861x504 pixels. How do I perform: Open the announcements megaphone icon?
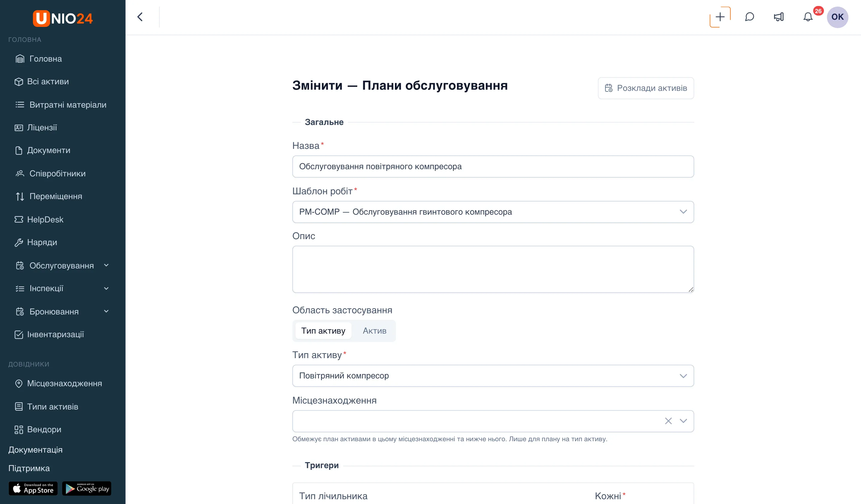[779, 17]
